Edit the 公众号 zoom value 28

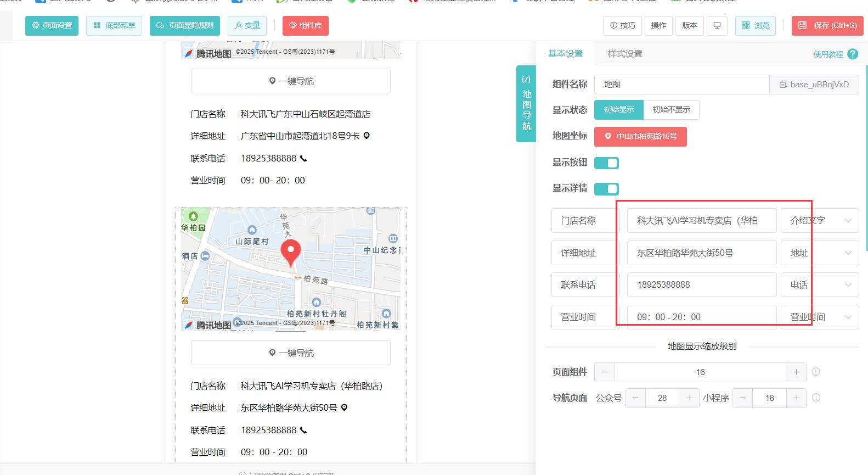662,398
